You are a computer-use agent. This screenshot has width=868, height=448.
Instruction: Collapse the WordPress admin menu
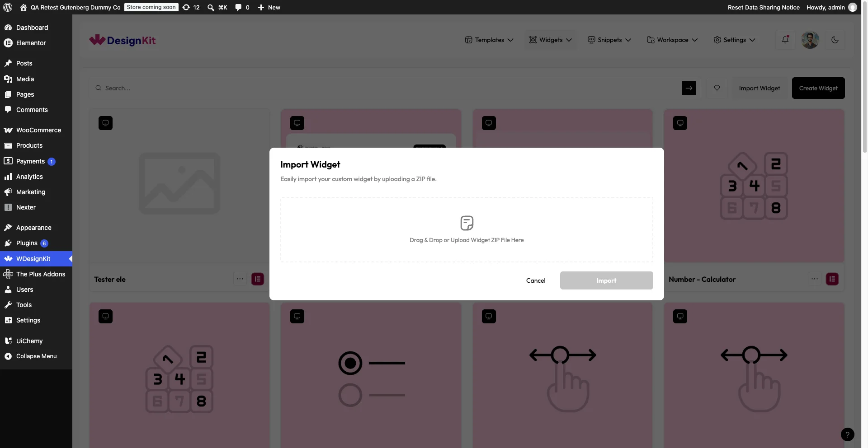[36, 356]
